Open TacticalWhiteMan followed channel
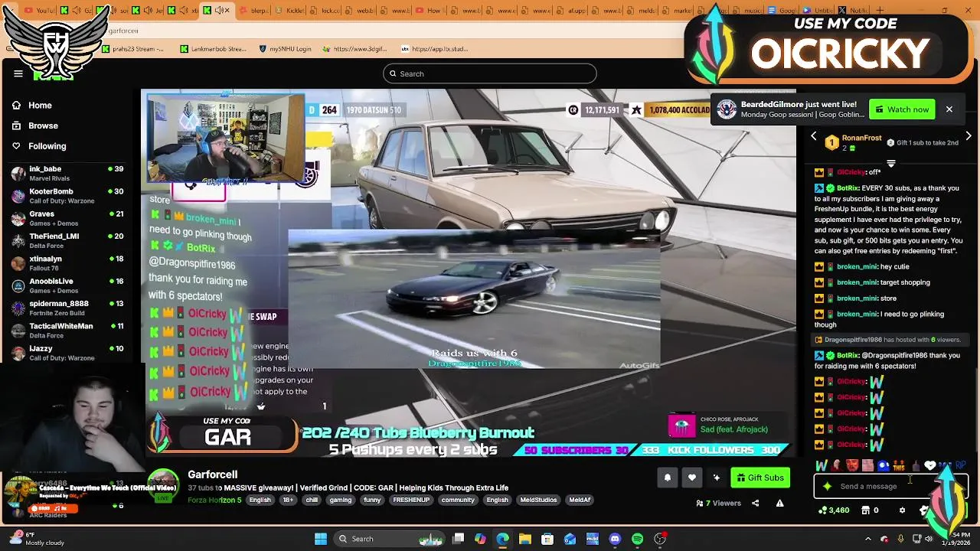Image resolution: width=980 pixels, height=551 pixels. tap(67, 331)
